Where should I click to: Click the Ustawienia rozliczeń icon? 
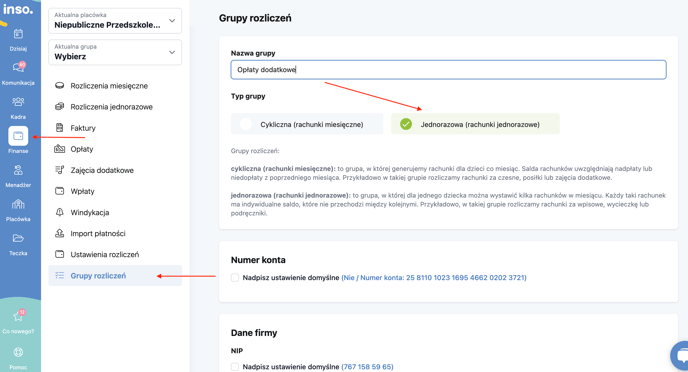[59, 254]
